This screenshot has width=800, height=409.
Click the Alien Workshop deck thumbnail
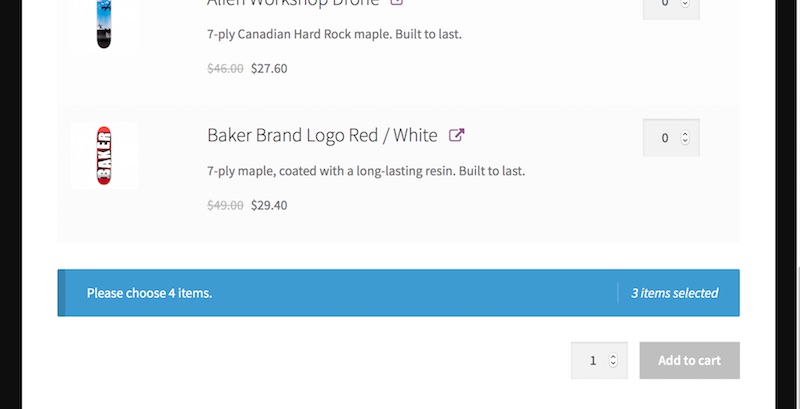point(104,22)
